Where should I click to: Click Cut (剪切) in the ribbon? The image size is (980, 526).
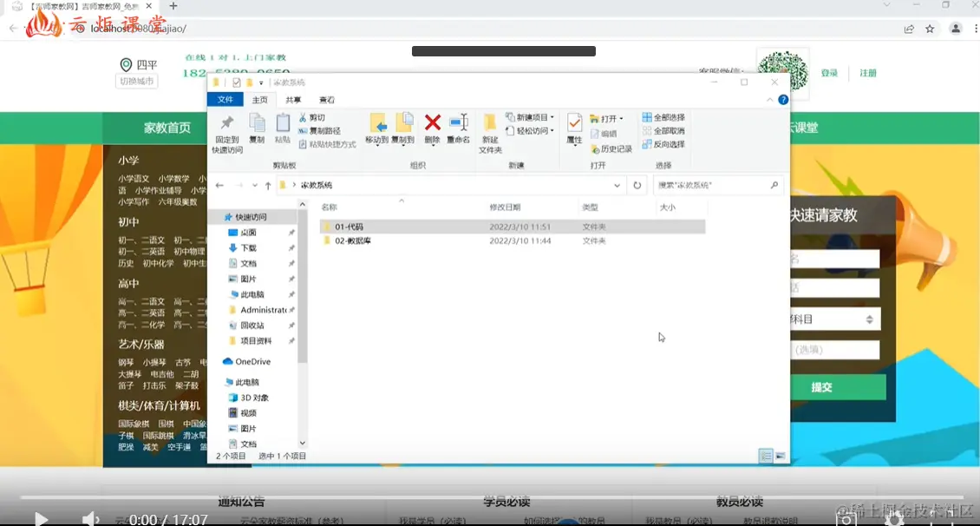click(x=312, y=117)
